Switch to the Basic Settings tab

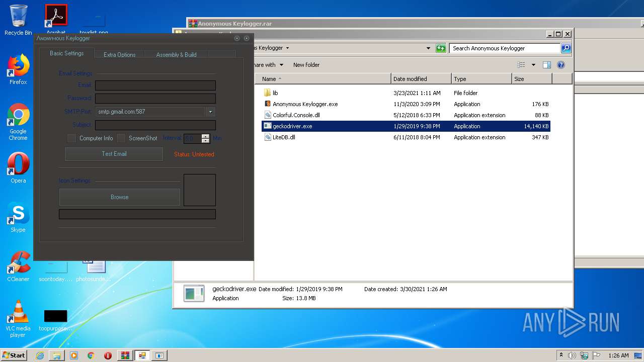66,53
